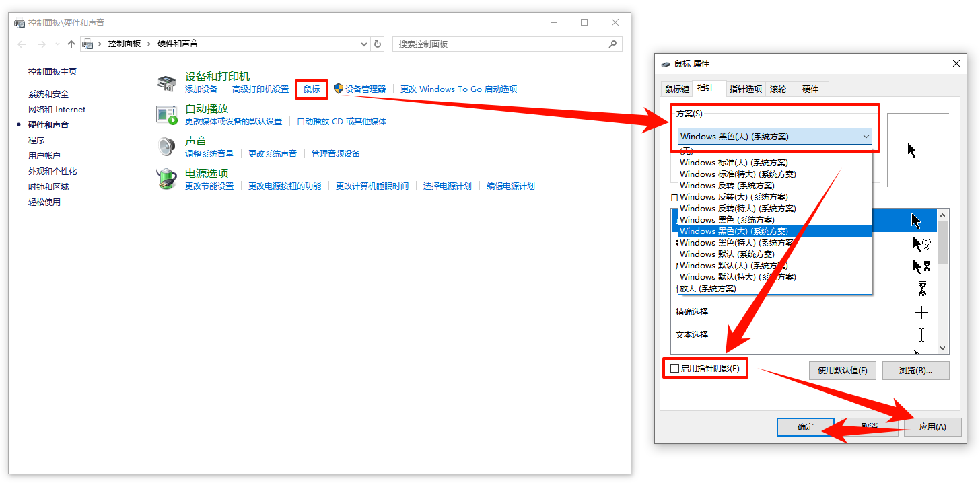This screenshot has height=487, width=980.
Task: Click 更改 Windows To Go 启动选项 link
Action: (x=458, y=89)
